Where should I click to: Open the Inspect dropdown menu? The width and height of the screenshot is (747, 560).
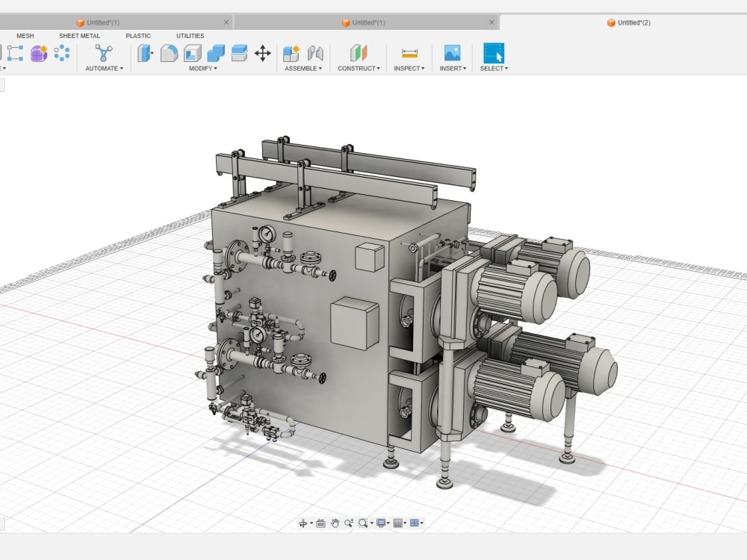click(x=408, y=69)
